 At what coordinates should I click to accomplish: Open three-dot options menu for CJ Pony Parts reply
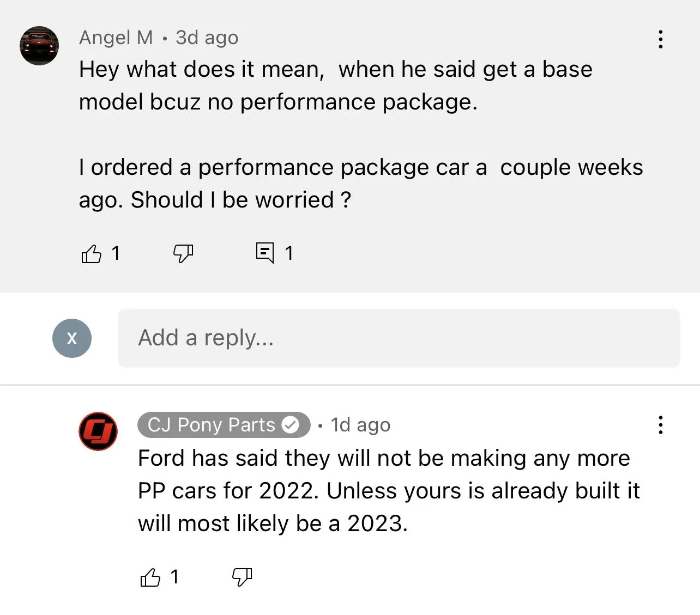click(x=660, y=425)
